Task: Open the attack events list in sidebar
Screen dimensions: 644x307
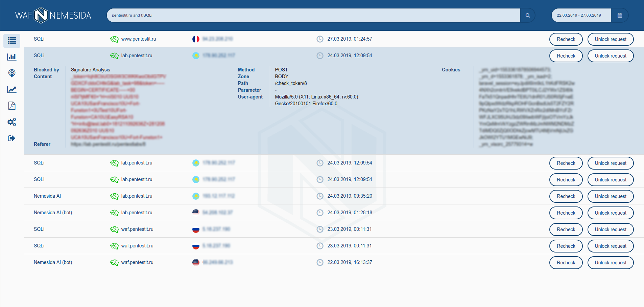Action: click(12, 41)
